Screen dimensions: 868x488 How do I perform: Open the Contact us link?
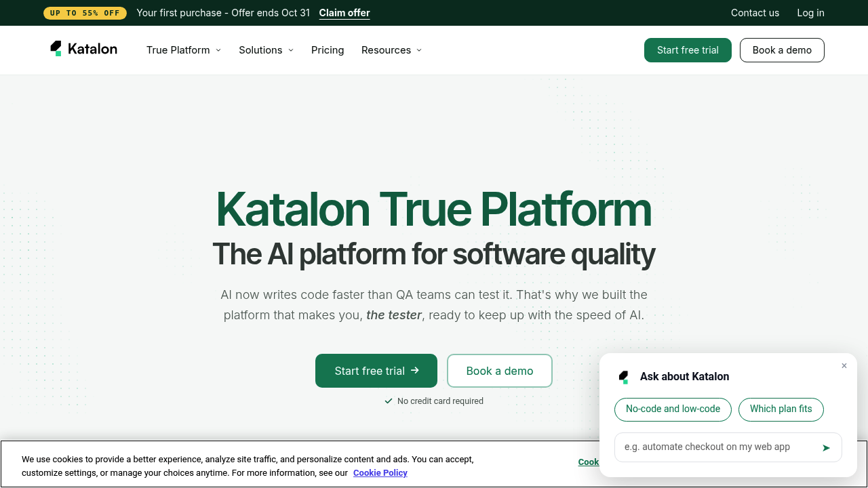point(755,13)
